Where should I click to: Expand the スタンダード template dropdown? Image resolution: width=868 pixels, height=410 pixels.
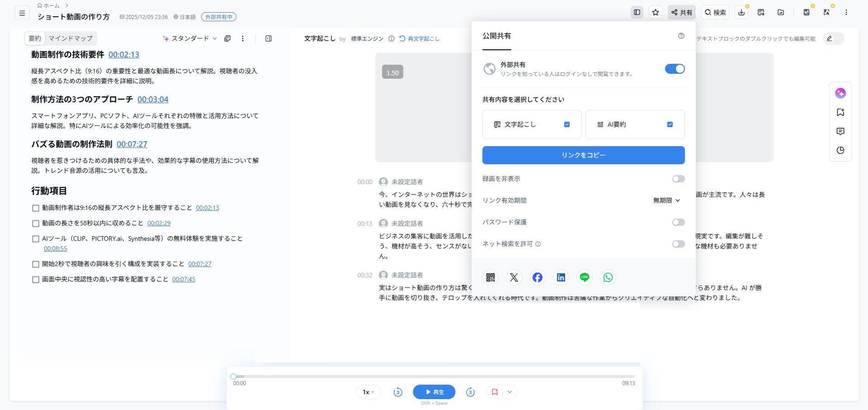pyautogui.click(x=190, y=38)
